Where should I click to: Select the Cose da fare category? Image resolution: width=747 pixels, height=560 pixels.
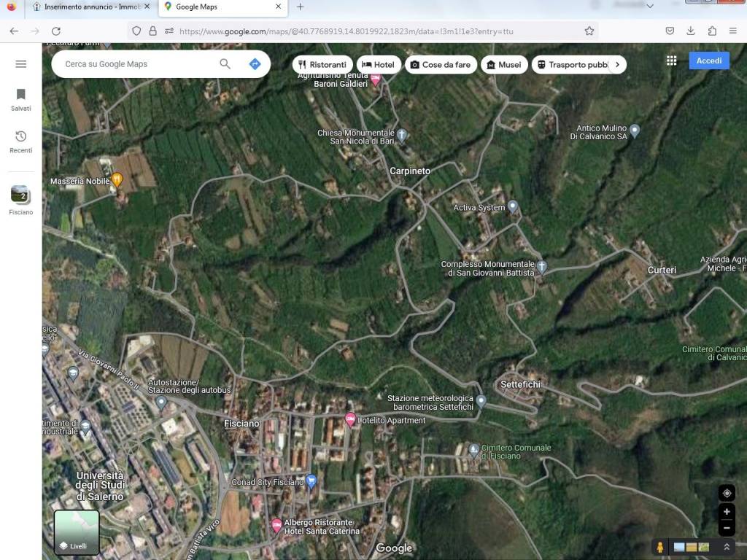pos(441,64)
